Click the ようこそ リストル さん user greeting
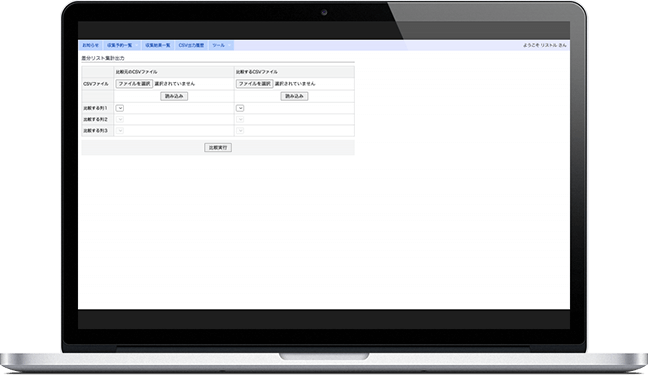 click(x=545, y=45)
